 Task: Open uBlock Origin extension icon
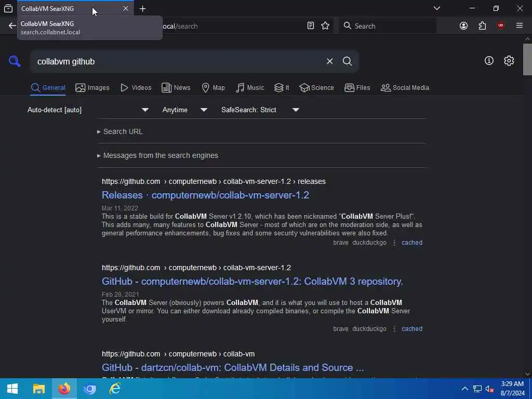(500, 25)
